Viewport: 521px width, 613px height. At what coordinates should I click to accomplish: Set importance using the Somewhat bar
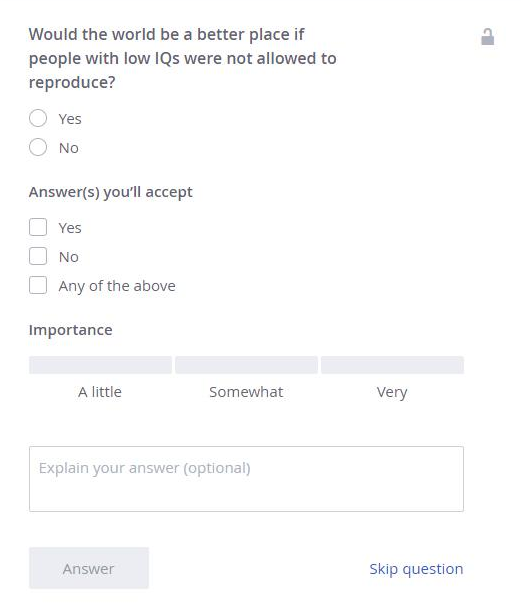[246, 365]
